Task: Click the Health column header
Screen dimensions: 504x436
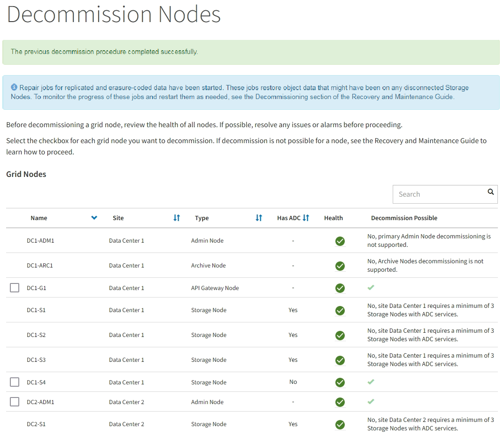Action: point(333,218)
